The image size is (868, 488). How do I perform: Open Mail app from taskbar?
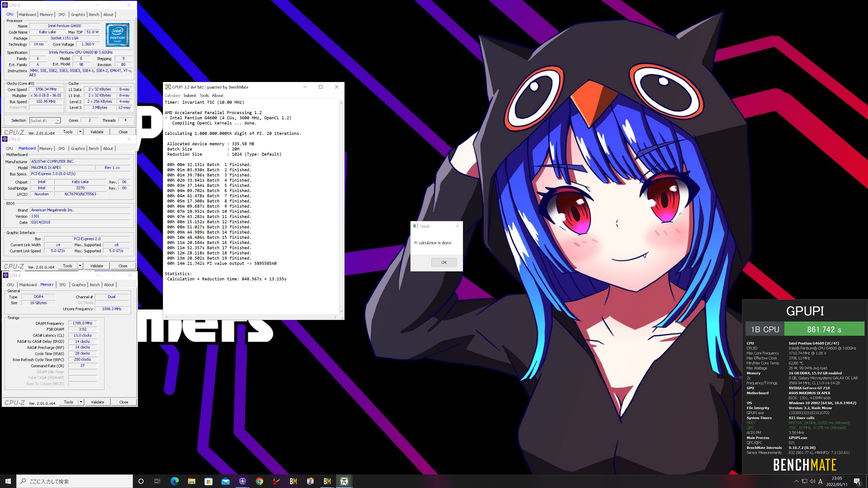click(225, 481)
